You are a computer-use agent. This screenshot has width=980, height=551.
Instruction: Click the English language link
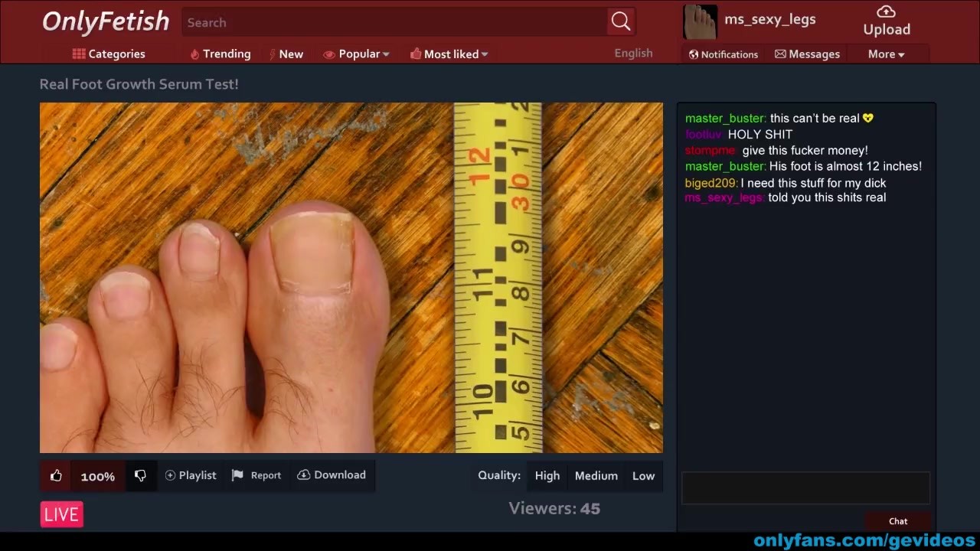[x=633, y=54]
